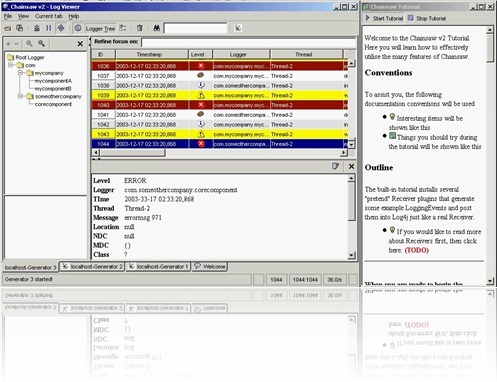Click the second magnifier icon in logger tree panel
This screenshot has width=497, height=382.
tap(41, 44)
